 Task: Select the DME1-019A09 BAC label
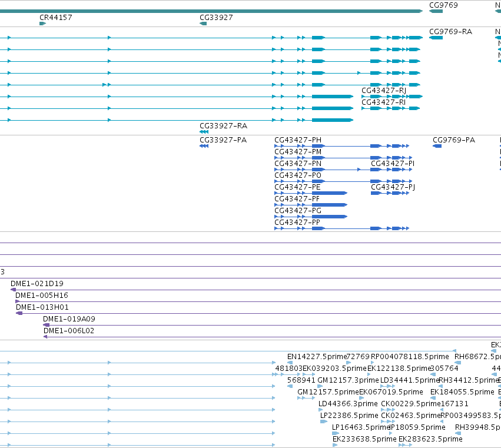coord(69,319)
